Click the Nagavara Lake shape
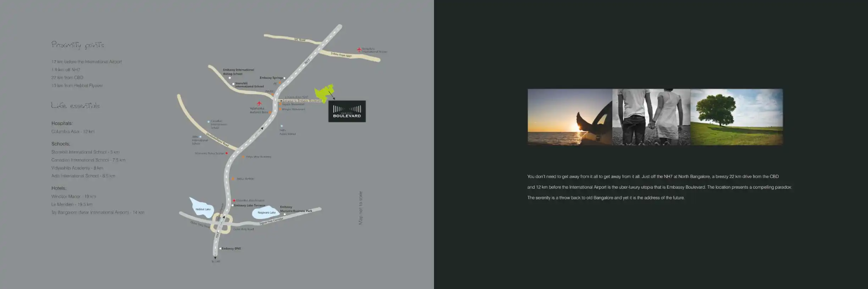The image size is (868, 289). [266, 212]
